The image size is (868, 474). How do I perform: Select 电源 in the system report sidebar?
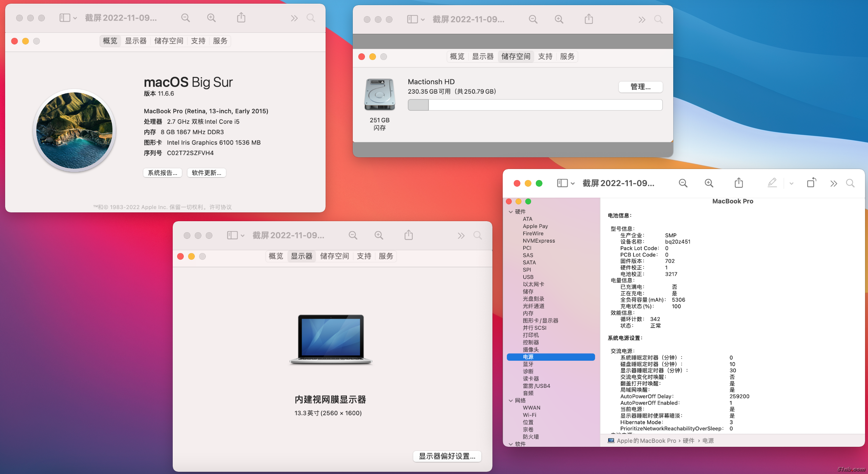[x=550, y=357]
